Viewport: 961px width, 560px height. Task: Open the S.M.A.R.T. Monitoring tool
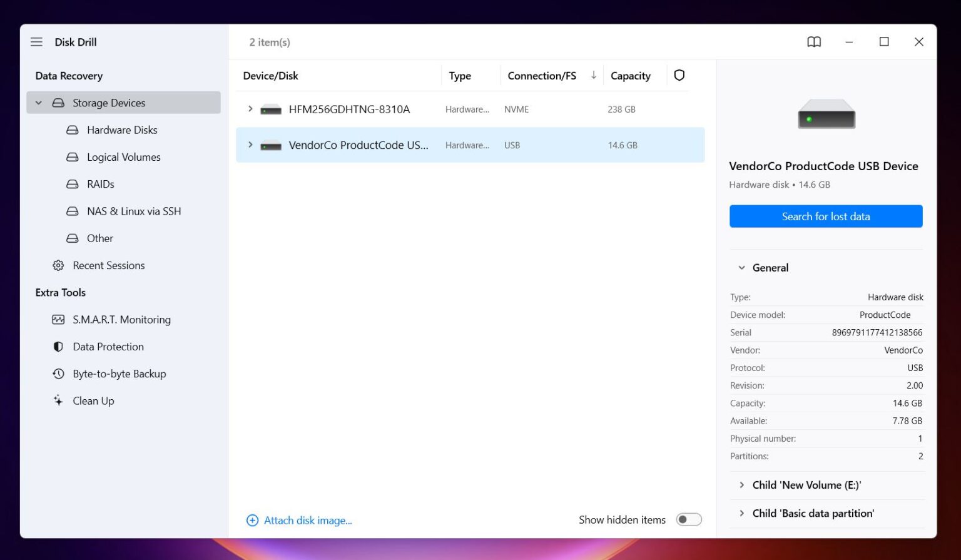click(122, 319)
